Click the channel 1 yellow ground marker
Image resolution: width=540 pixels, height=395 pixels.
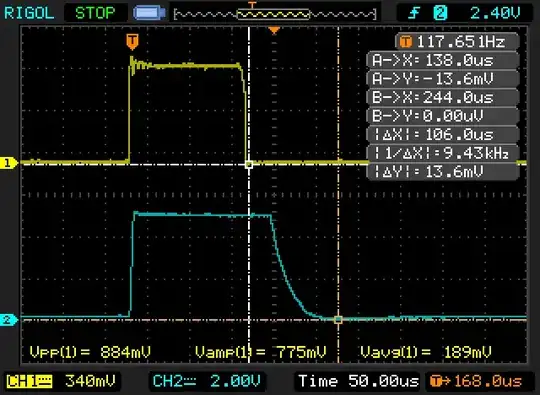pyautogui.click(x=8, y=163)
